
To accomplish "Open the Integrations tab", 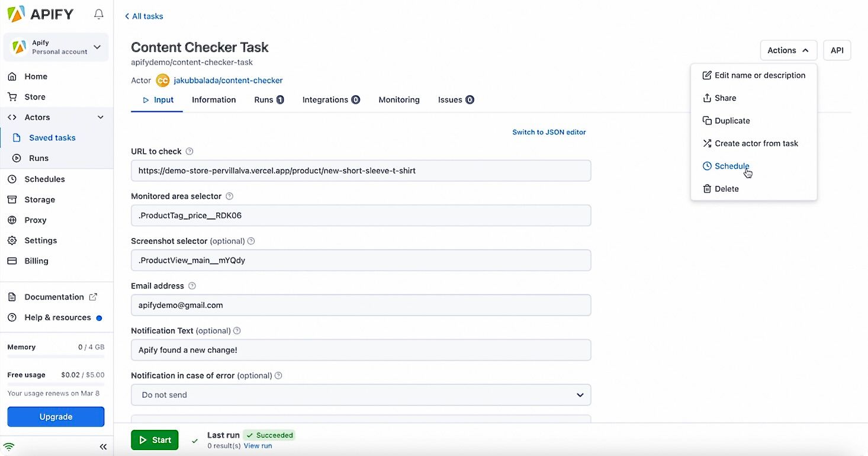I will (331, 99).
